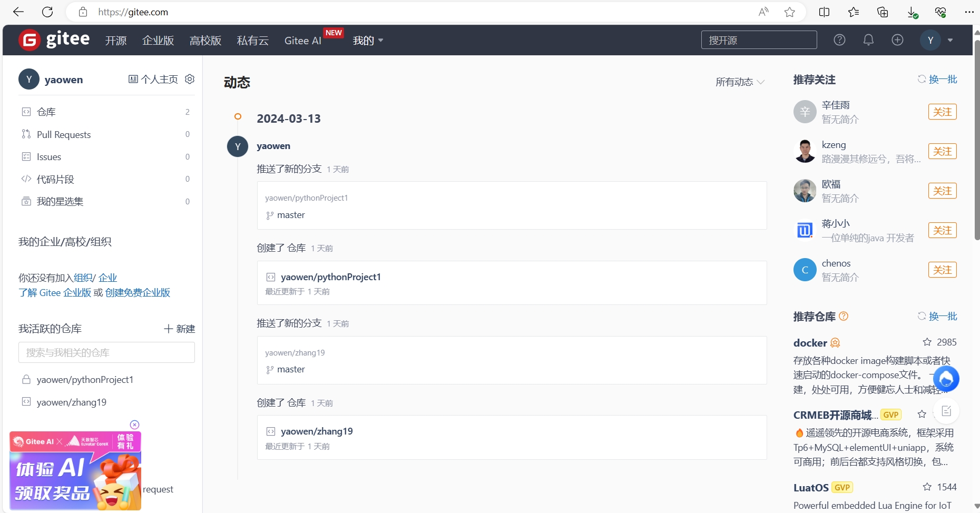The width and height of the screenshot is (980, 513).
Task: Follow user 欧福
Action: coord(942,191)
